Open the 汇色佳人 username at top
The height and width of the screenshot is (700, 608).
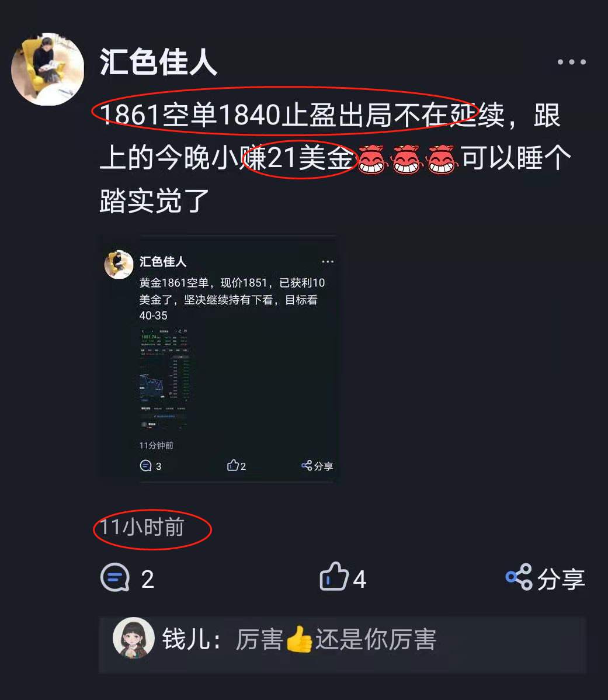point(158,62)
